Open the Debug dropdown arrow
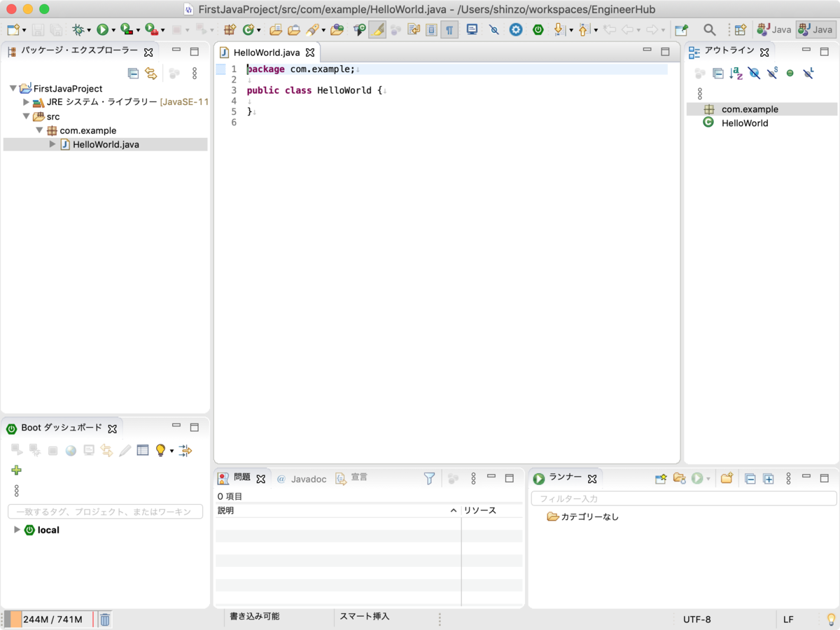 point(90,30)
